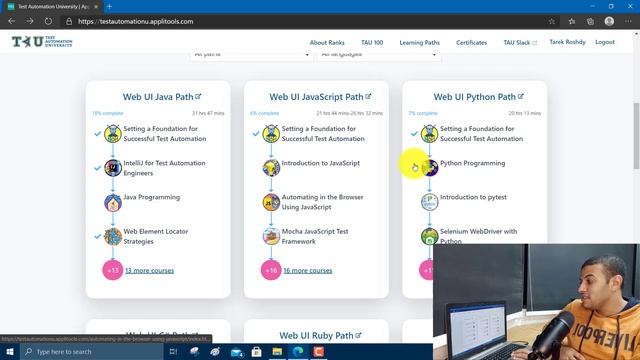
Task: Go back with browser back arrow
Action: (x=11, y=21)
